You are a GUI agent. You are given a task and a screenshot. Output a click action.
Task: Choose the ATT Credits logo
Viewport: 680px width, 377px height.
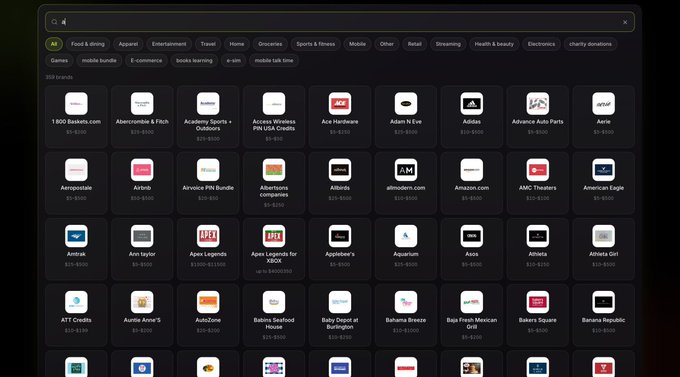click(x=76, y=302)
